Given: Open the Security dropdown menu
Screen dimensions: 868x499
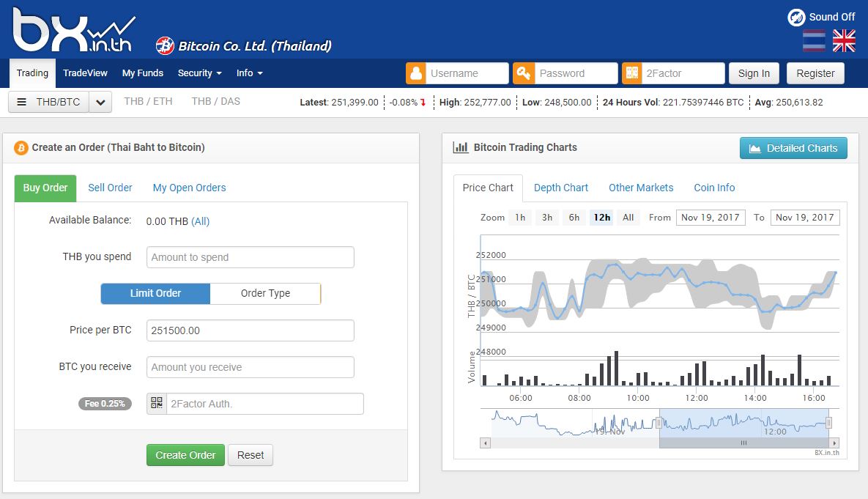Looking at the screenshot, I should pyautogui.click(x=199, y=73).
